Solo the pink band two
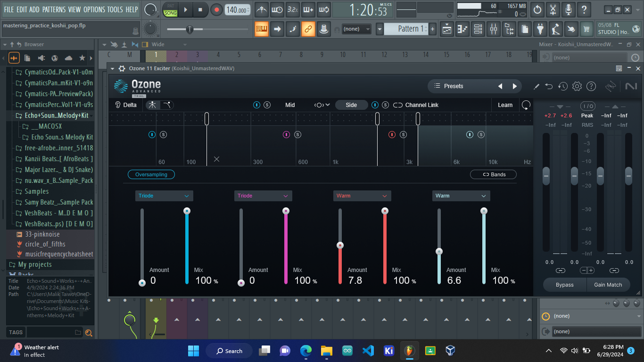 point(297,135)
